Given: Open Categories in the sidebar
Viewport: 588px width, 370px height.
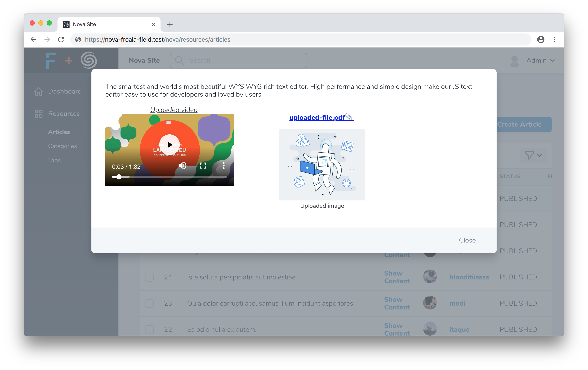Looking at the screenshot, I should 62,146.
